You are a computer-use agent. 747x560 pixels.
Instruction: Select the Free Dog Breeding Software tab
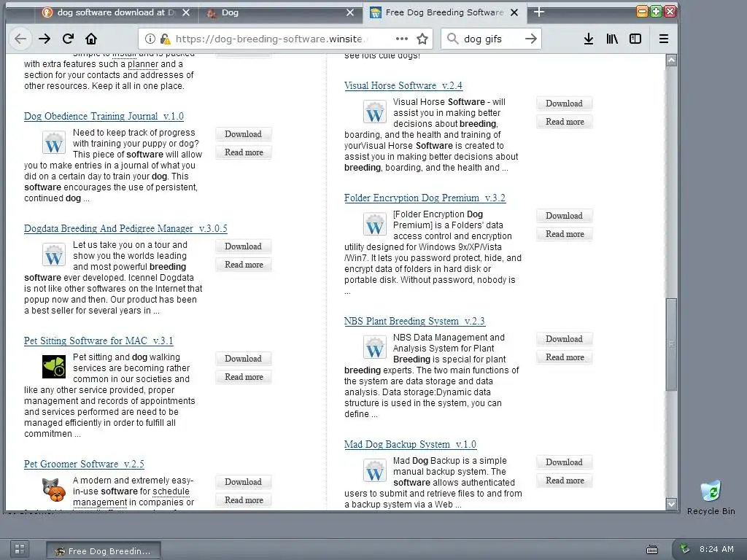coord(444,12)
